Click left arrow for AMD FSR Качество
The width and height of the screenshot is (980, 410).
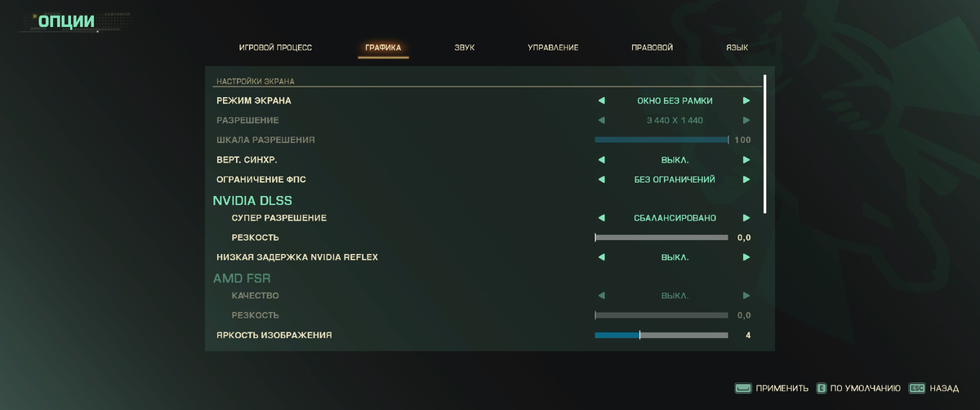tap(602, 296)
